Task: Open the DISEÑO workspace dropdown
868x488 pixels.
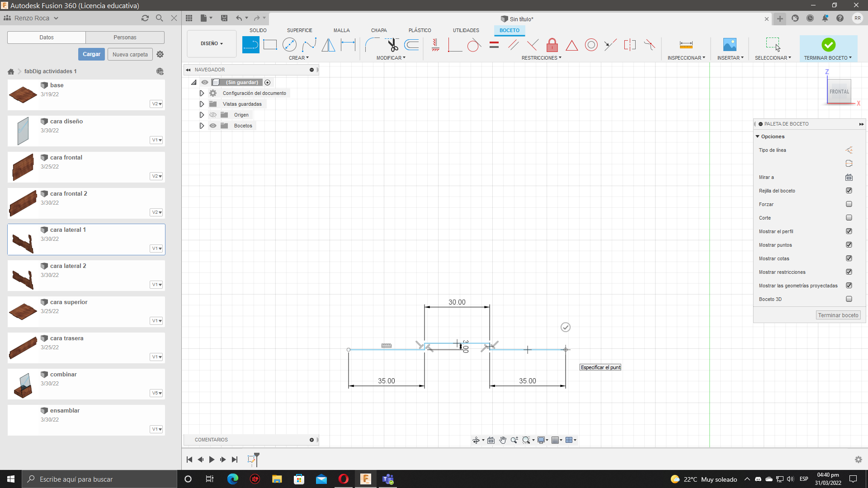Action: pos(212,44)
